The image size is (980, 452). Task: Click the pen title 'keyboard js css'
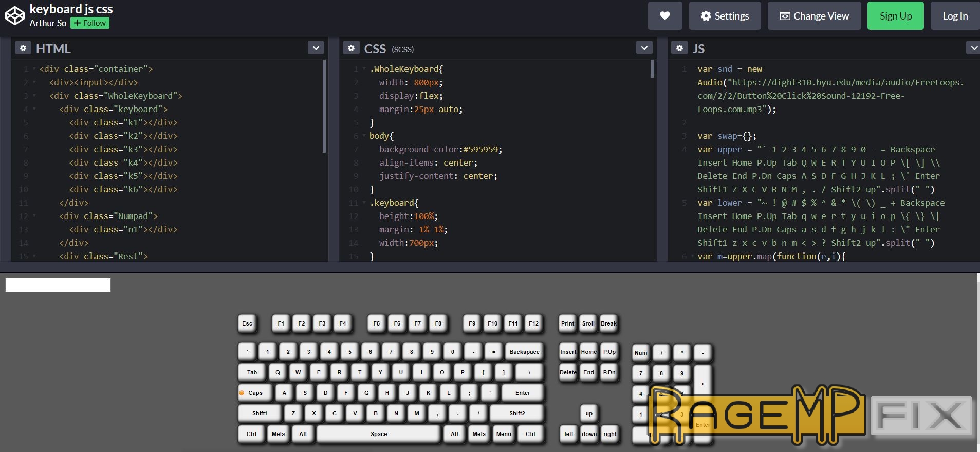point(71,9)
